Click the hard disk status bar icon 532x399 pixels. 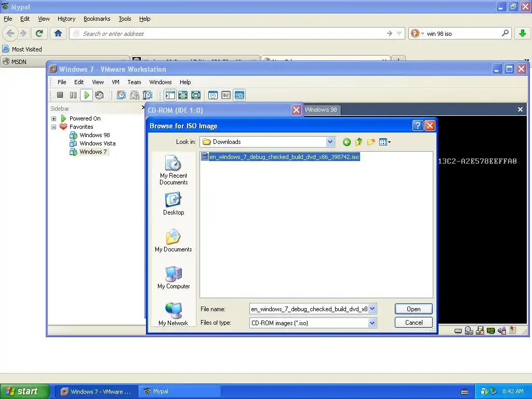[458, 330]
